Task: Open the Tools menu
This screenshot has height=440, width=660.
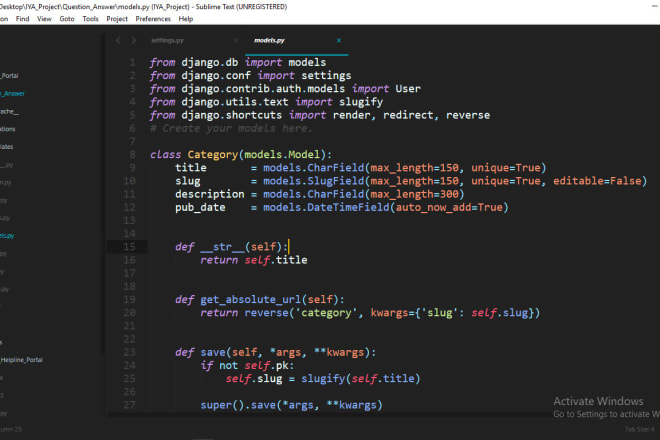Action: pyautogui.click(x=90, y=19)
